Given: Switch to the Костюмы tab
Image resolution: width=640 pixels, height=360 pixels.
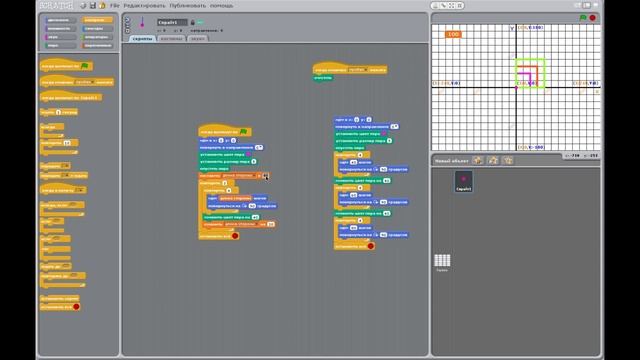Looking at the screenshot, I should point(171,39).
